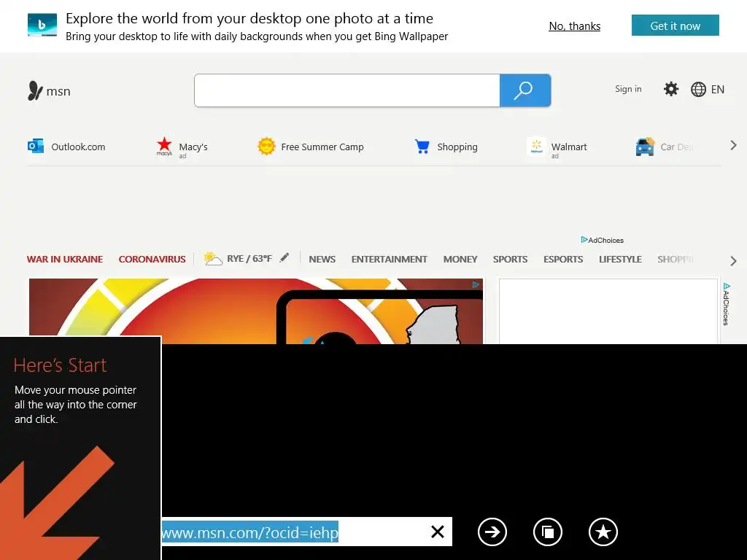This screenshot has height=560, width=747.
Task: Click the weather cloud-sun icon
Action: click(213, 259)
